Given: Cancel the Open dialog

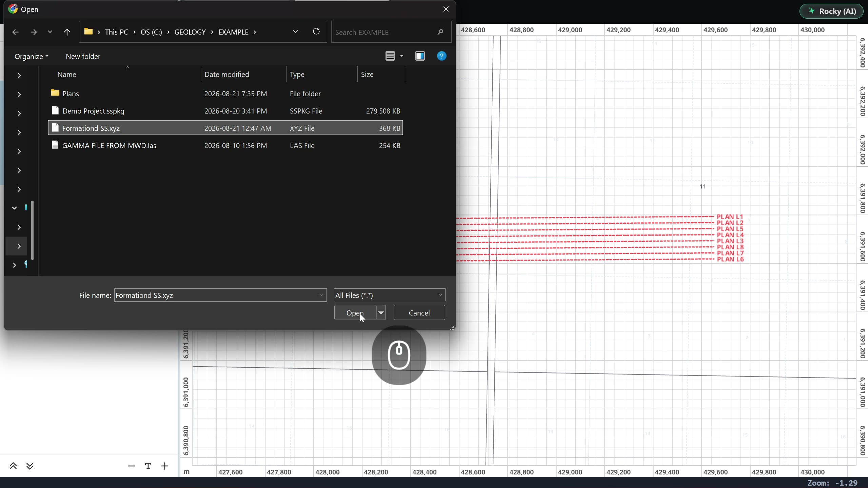Looking at the screenshot, I should pyautogui.click(x=419, y=312).
